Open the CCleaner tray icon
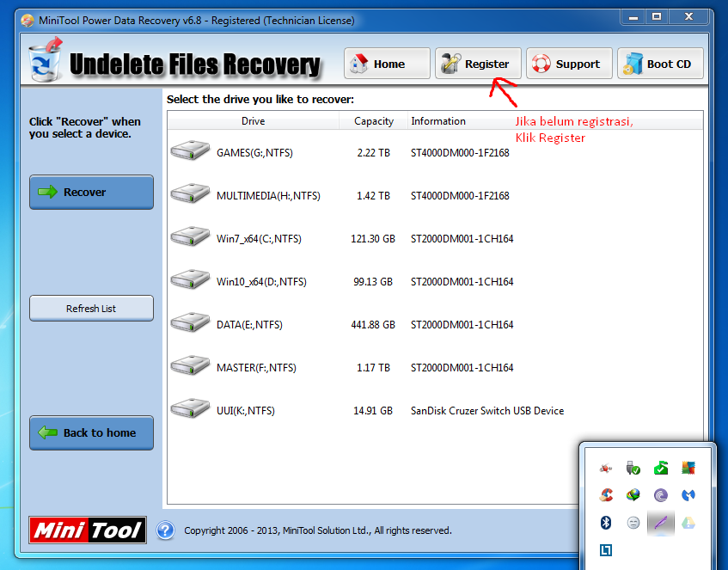Screen dimensions: 728x570 [605, 495]
